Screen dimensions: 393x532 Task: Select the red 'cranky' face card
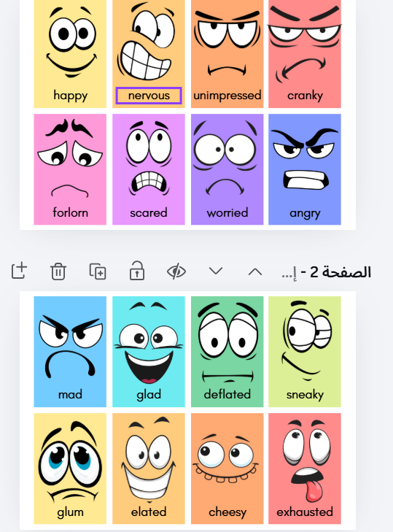[x=305, y=53]
